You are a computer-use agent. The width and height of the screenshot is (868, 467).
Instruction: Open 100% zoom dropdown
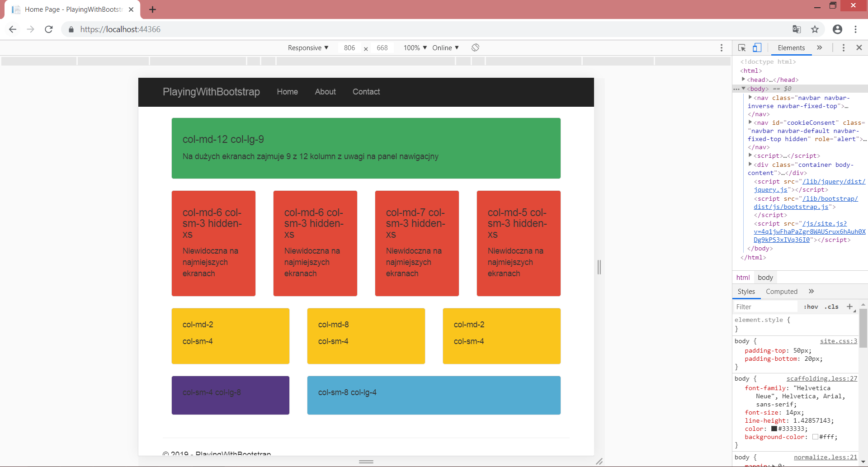pos(415,47)
